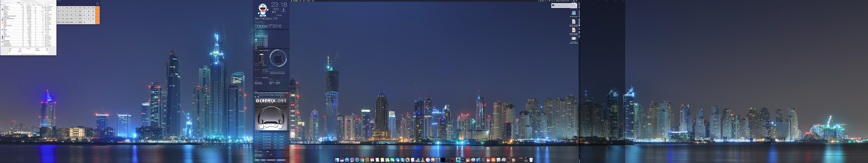Viewport: 868px width, 163px height.
Task: Click the sin key in Calculator
Action: (x=63, y=19)
